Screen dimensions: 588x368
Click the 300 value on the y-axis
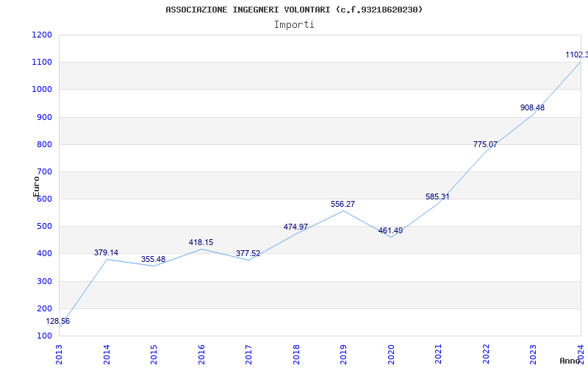click(44, 281)
